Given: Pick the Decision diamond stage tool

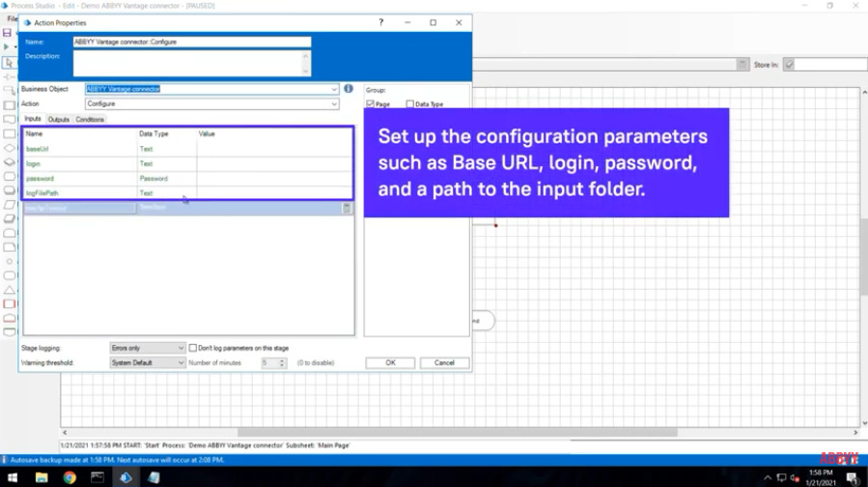Looking at the screenshot, I should tap(10, 148).
